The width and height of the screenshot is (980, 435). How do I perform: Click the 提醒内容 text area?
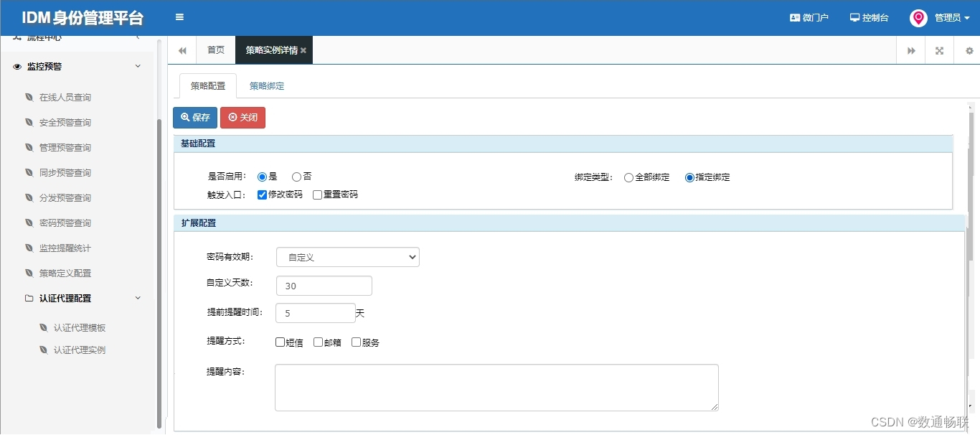click(x=496, y=388)
